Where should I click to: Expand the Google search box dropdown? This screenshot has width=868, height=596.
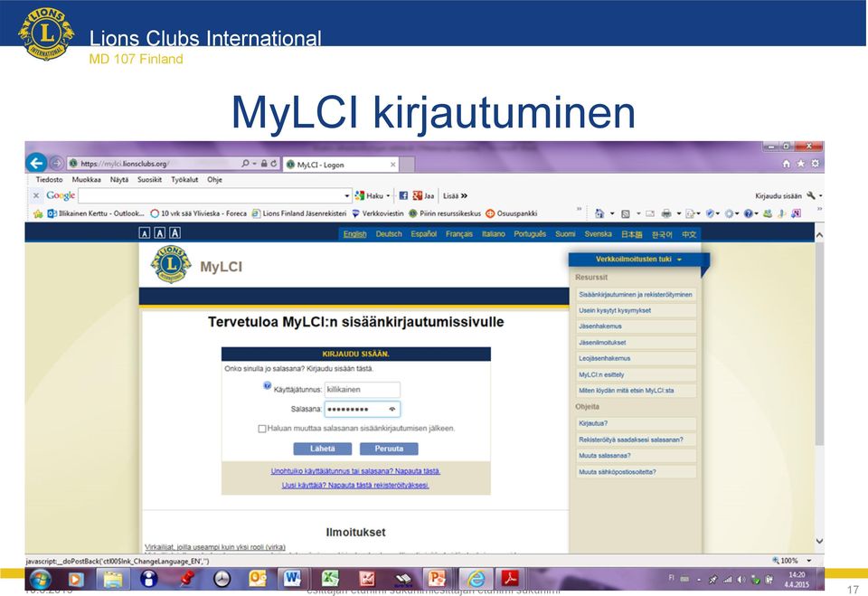(347, 195)
